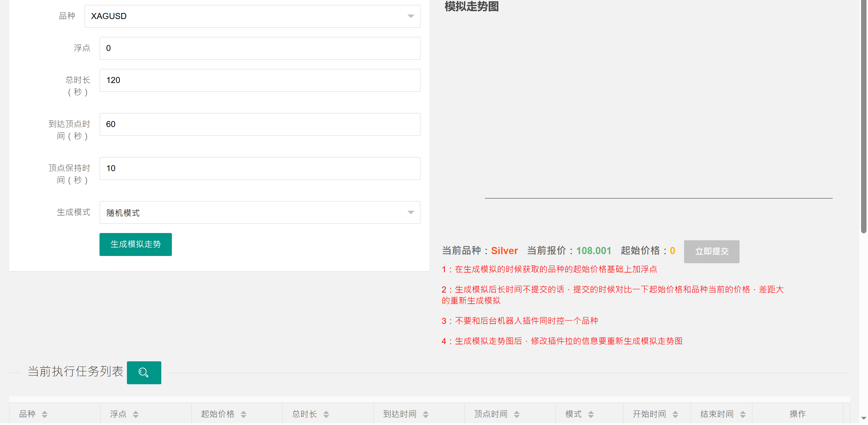
Task: Click into the 浮点 input field
Action: (x=260, y=48)
